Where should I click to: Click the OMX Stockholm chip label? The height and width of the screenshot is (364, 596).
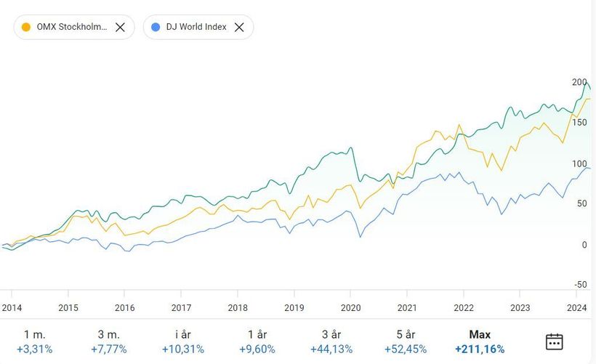coord(71,28)
